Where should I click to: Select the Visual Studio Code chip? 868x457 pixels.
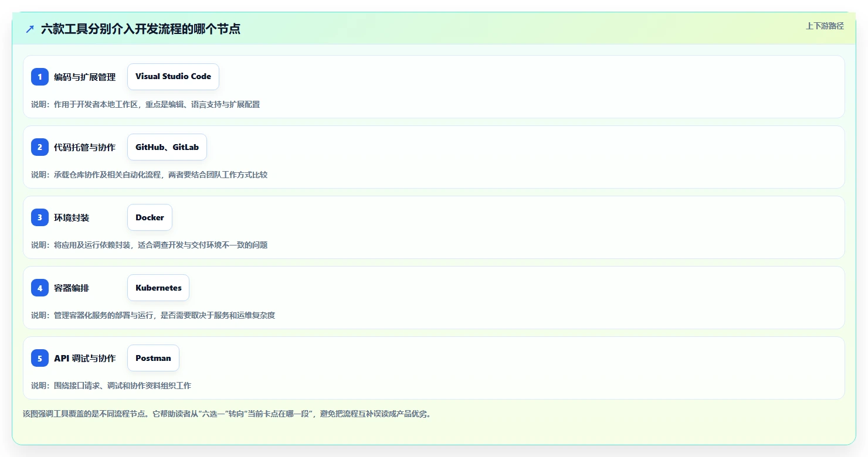[x=173, y=77]
